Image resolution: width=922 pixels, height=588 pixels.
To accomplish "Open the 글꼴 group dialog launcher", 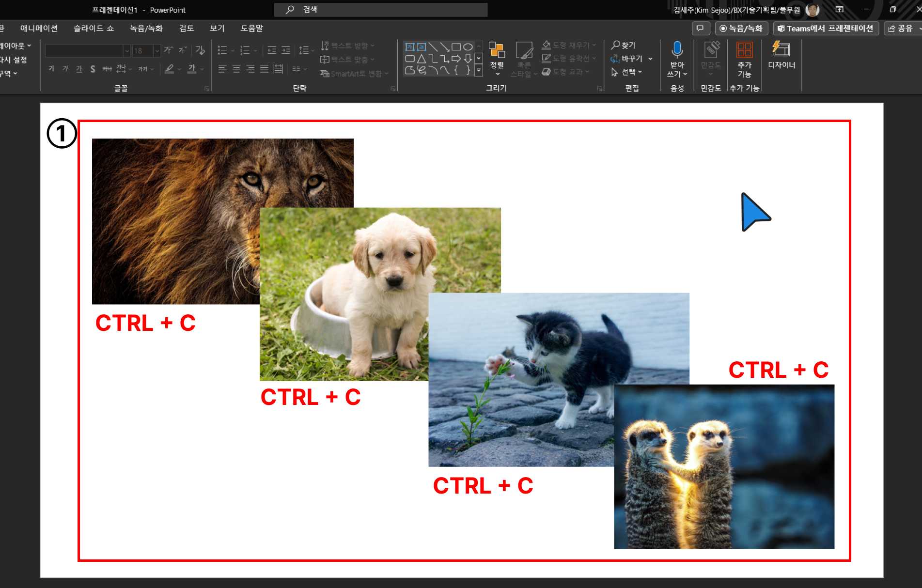I will (x=207, y=89).
